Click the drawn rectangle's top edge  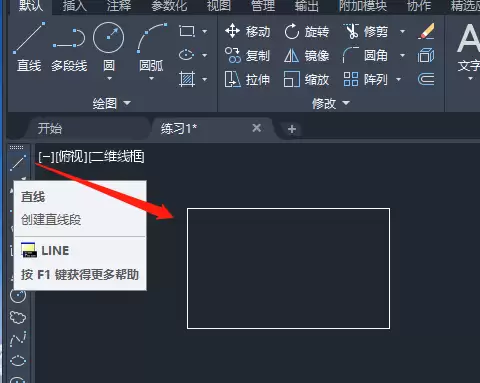tap(288, 209)
